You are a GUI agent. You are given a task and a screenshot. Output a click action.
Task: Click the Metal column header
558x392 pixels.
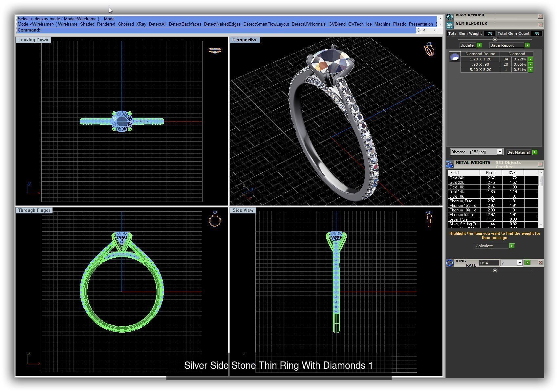(464, 173)
